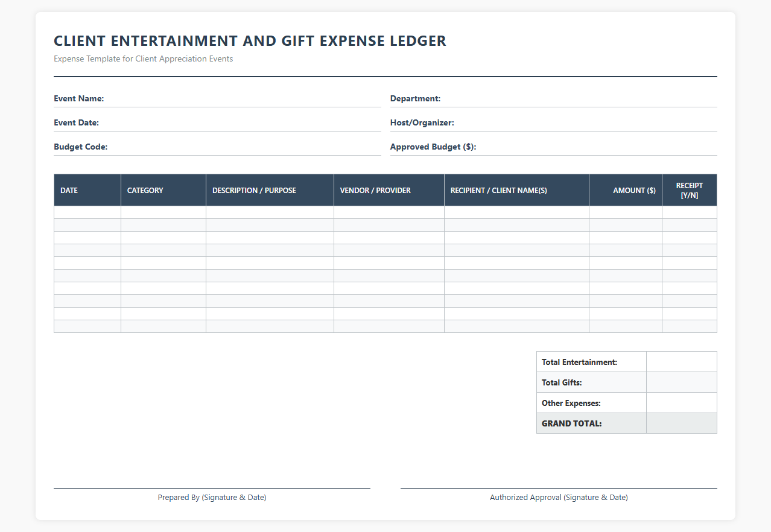Select the RECIPIENT / CLIENT NAME(S) header

click(x=516, y=190)
